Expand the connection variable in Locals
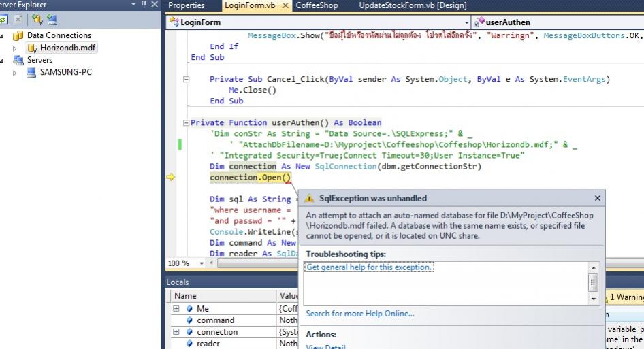 click(176, 332)
